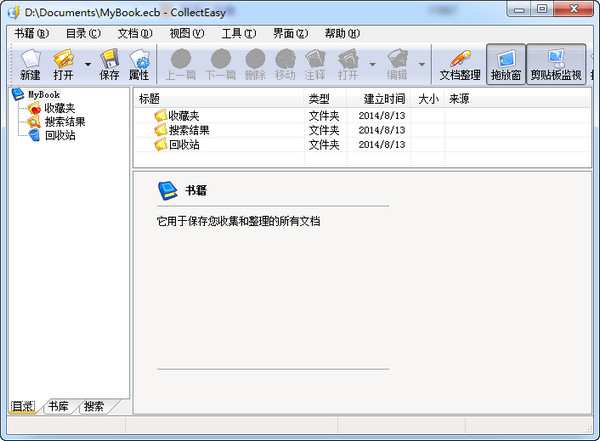
Task: Open the 文档整理 (Organize documents) tool
Action: point(460,64)
